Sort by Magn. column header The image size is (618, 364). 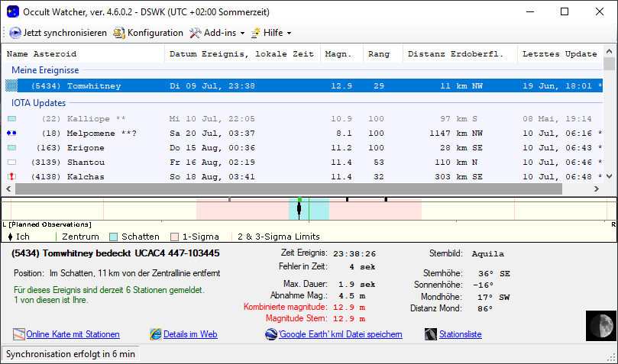pos(338,54)
